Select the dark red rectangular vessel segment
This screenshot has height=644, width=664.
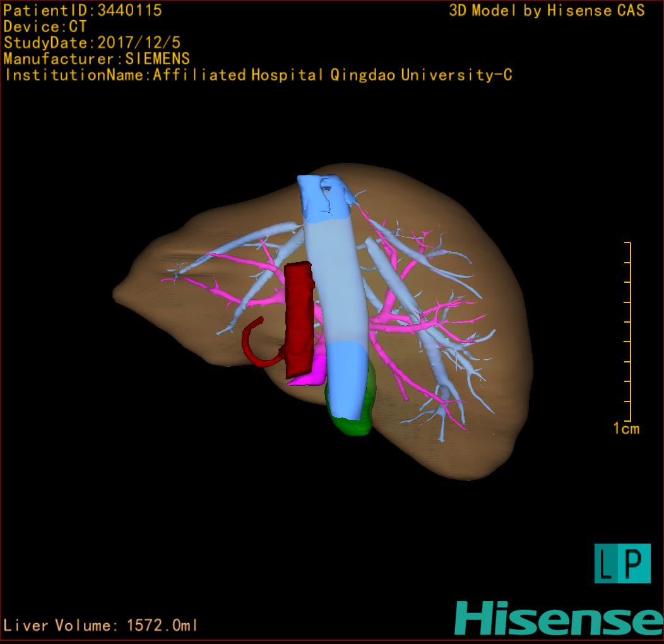pos(298,316)
